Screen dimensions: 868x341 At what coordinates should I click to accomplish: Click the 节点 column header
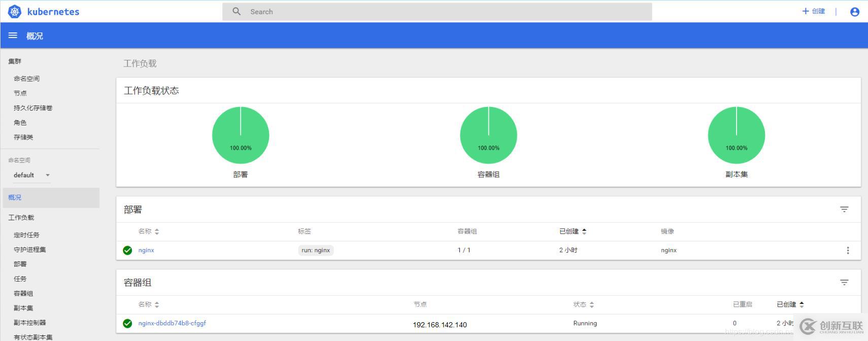coord(420,304)
